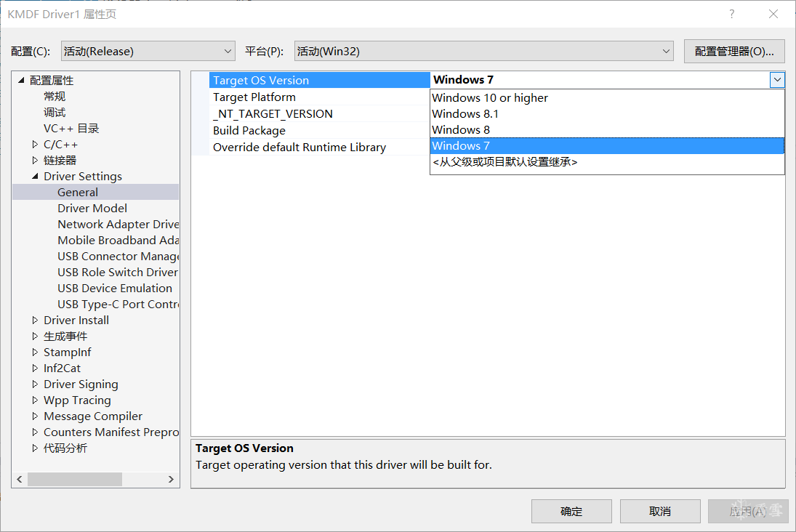Select Mobile Broadband Adapter item

click(x=118, y=240)
